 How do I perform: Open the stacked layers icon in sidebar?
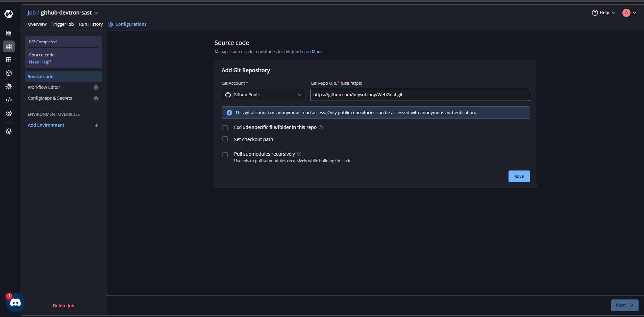9,131
